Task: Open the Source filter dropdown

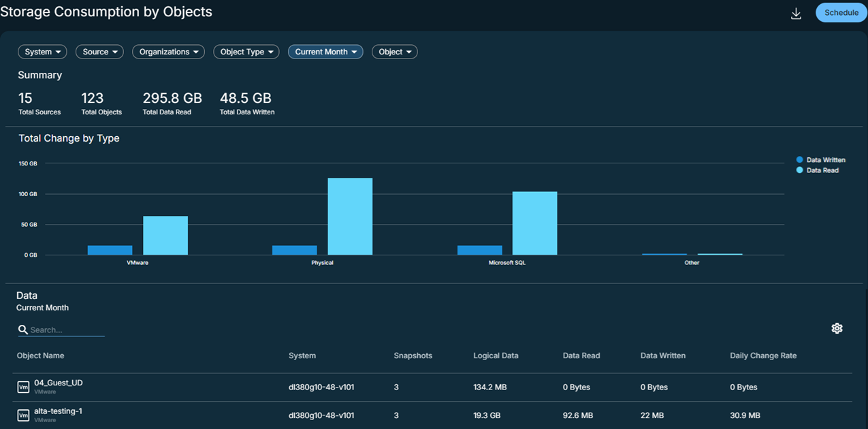Action: (99, 52)
